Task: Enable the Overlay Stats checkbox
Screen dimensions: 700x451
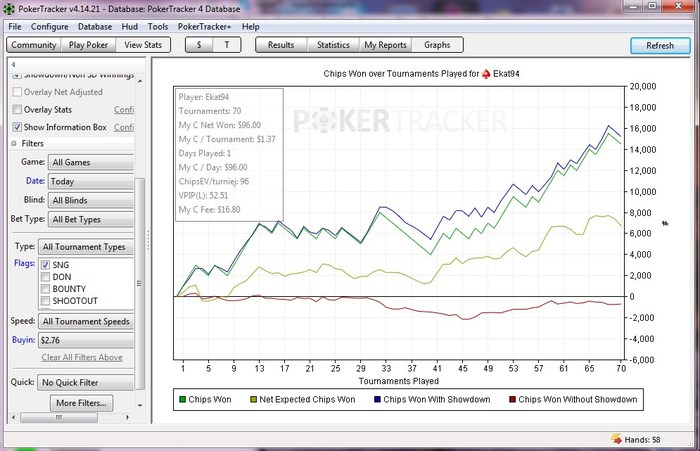Action: (17, 109)
